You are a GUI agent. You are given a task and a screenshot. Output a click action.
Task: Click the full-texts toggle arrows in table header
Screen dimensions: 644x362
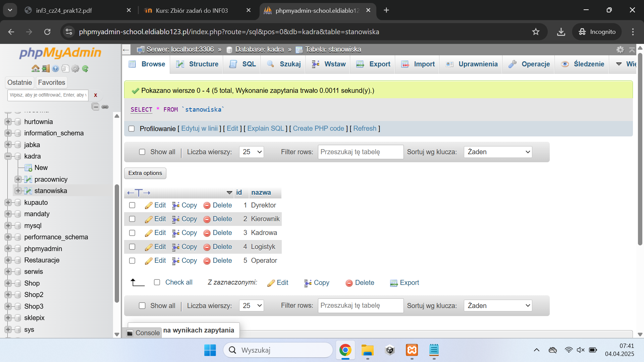[139, 193]
